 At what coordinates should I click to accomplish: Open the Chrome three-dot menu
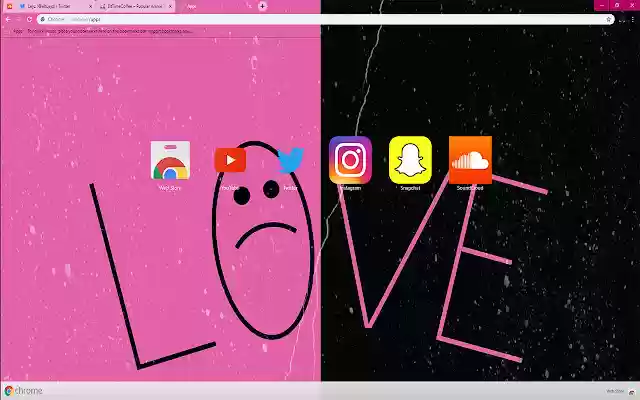pos(633,19)
